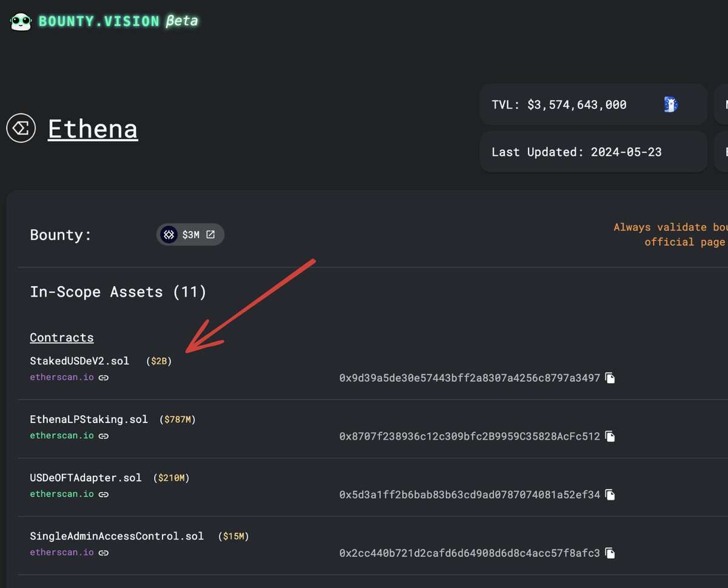The image size is (728, 588).
Task: Select the Bounty: label
Action: (61, 235)
